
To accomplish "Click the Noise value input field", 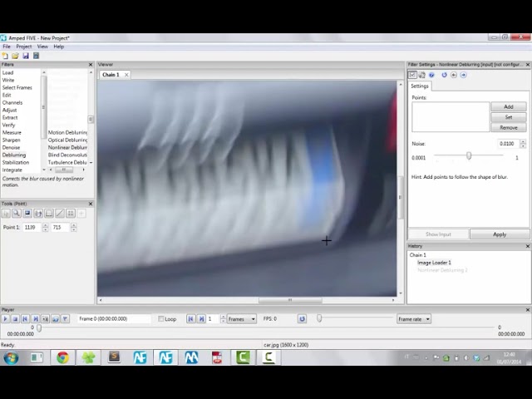I will pos(508,144).
